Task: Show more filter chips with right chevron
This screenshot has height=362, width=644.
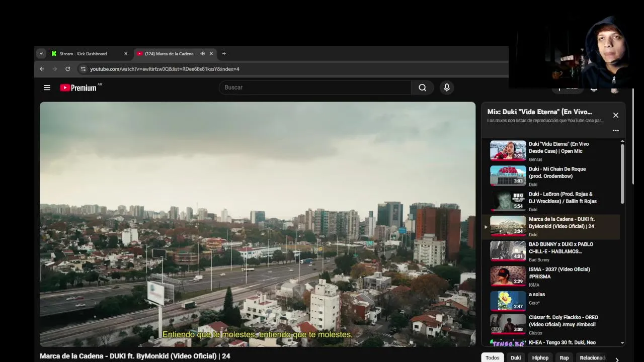Action: (x=617, y=359)
